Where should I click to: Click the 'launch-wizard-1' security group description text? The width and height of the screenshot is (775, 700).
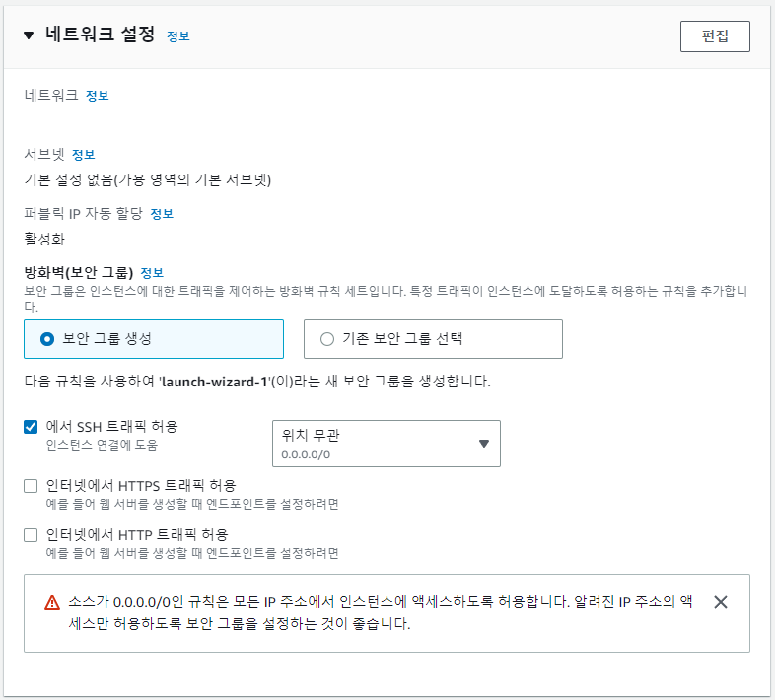pyautogui.click(x=257, y=382)
